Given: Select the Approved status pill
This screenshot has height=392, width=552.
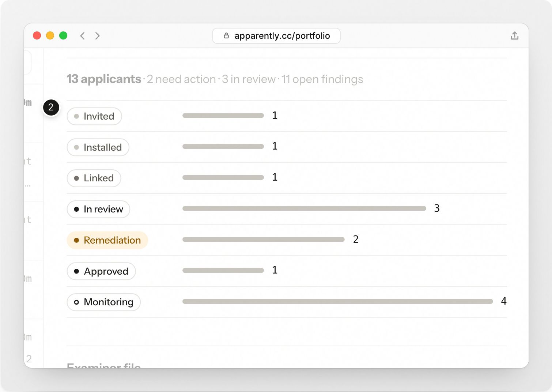Looking at the screenshot, I should point(101,271).
